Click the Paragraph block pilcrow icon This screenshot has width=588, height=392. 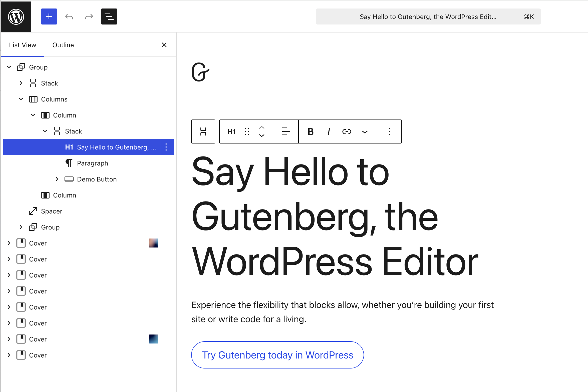(x=69, y=163)
